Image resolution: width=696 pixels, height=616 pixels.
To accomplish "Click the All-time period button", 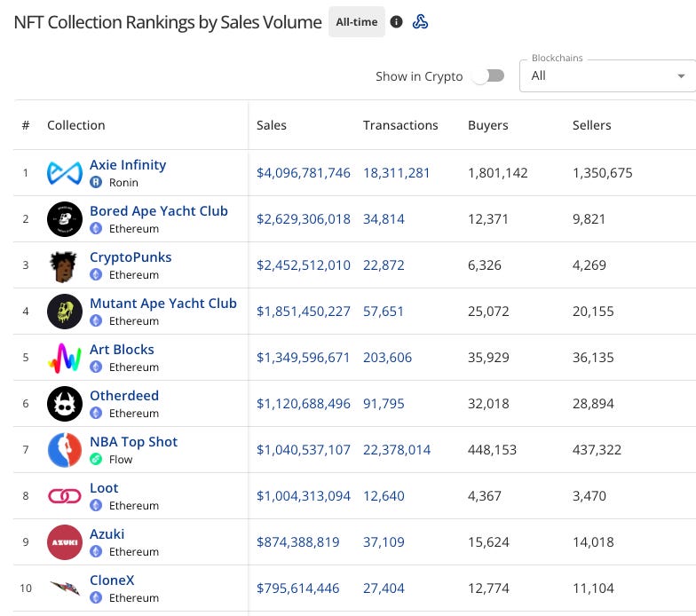I will [x=357, y=21].
